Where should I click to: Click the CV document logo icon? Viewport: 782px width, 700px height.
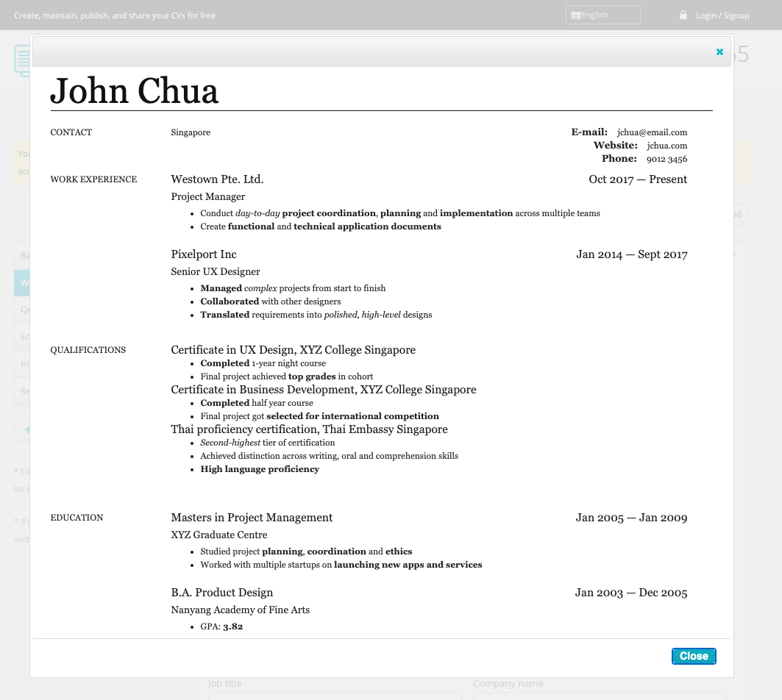[21, 60]
